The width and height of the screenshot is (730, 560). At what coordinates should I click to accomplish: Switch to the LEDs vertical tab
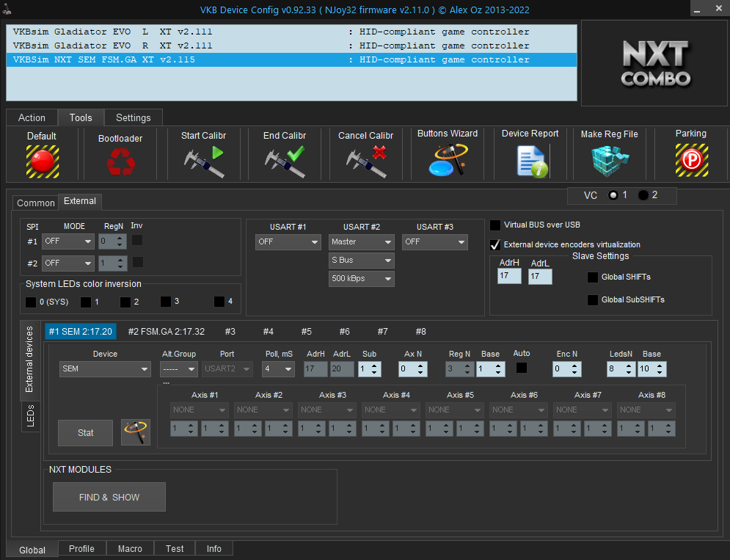pyautogui.click(x=30, y=415)
